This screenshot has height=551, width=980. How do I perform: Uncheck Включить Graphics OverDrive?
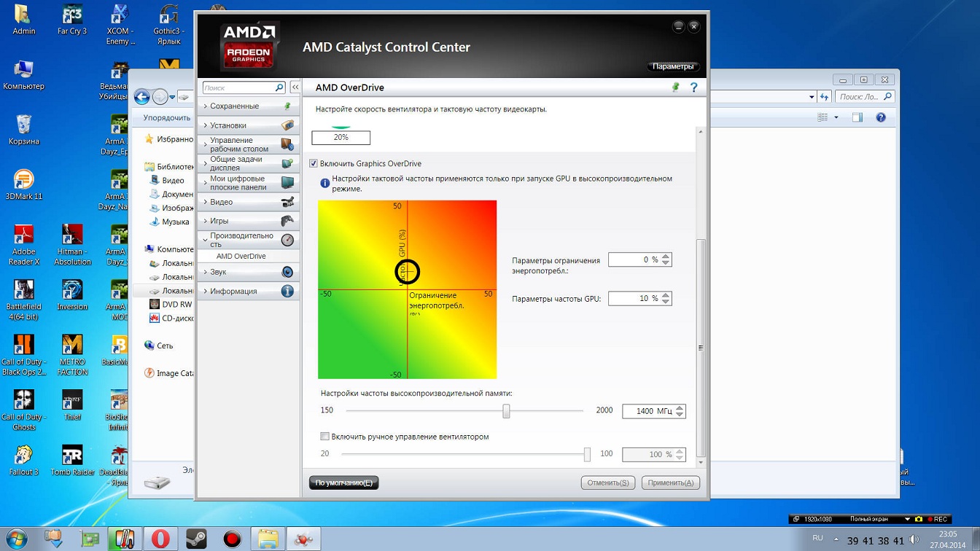(314, 163)
